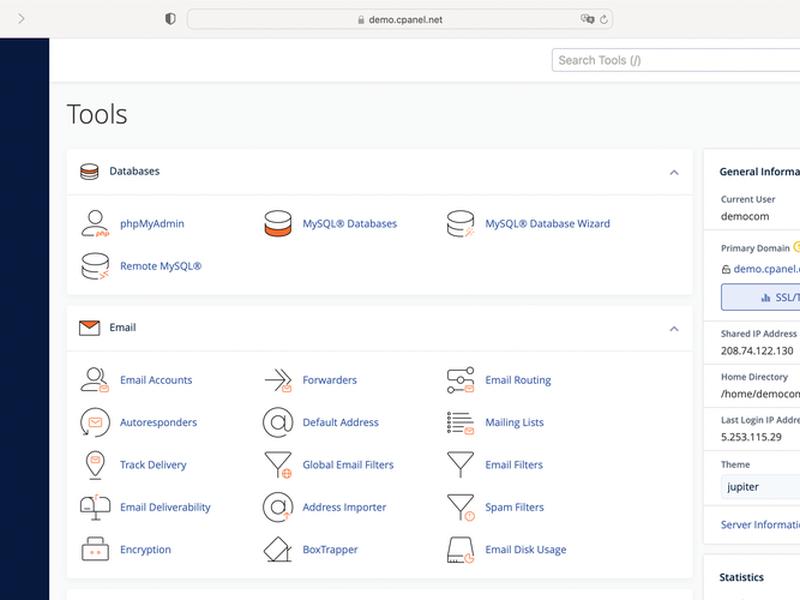
Task: Open the Theme dropdown showing jupiter
Action: click(760, 487)
